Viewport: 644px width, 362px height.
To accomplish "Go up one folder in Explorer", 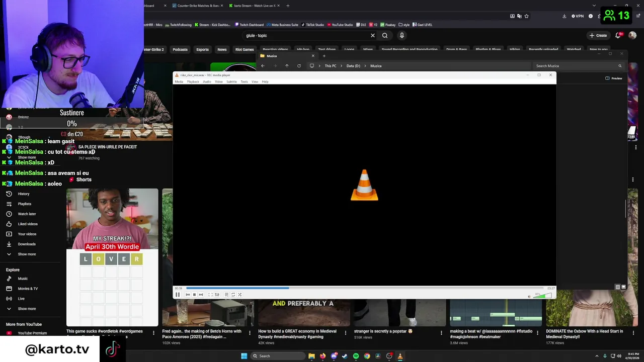I will pos(287,66).
